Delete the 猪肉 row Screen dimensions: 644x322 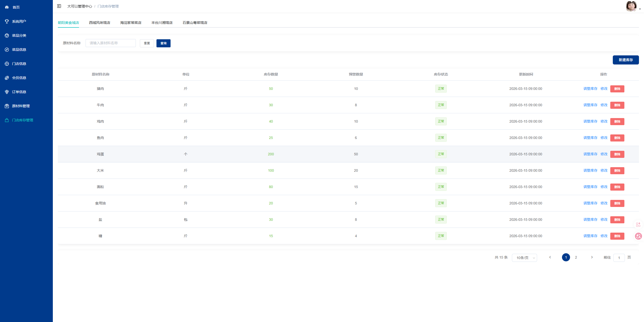pos(617,89)
